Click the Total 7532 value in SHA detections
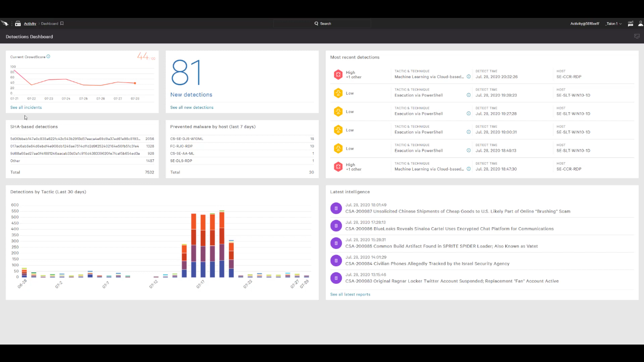This screenshot has width=644, height=362. pyautogui.click(x=149, y=172)
